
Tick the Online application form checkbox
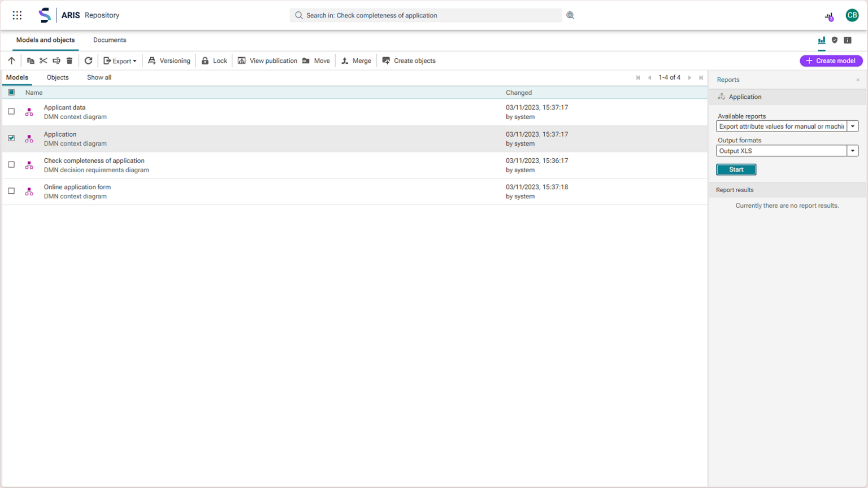(x=11, y=191)
